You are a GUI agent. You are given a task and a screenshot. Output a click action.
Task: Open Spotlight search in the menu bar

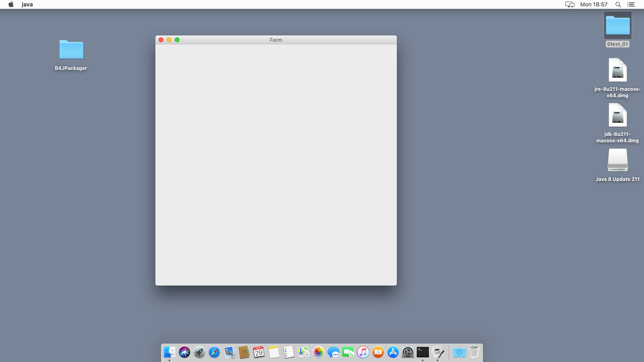[x=618, y=4]
